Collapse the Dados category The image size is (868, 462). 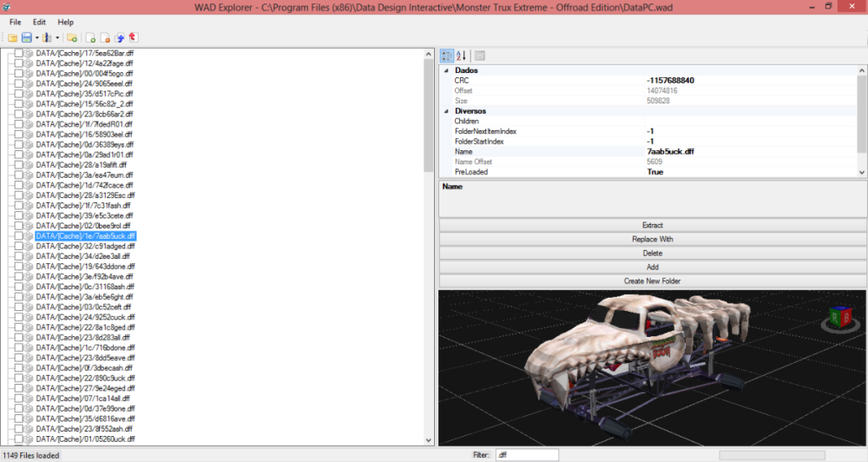[x=446, y=70]
